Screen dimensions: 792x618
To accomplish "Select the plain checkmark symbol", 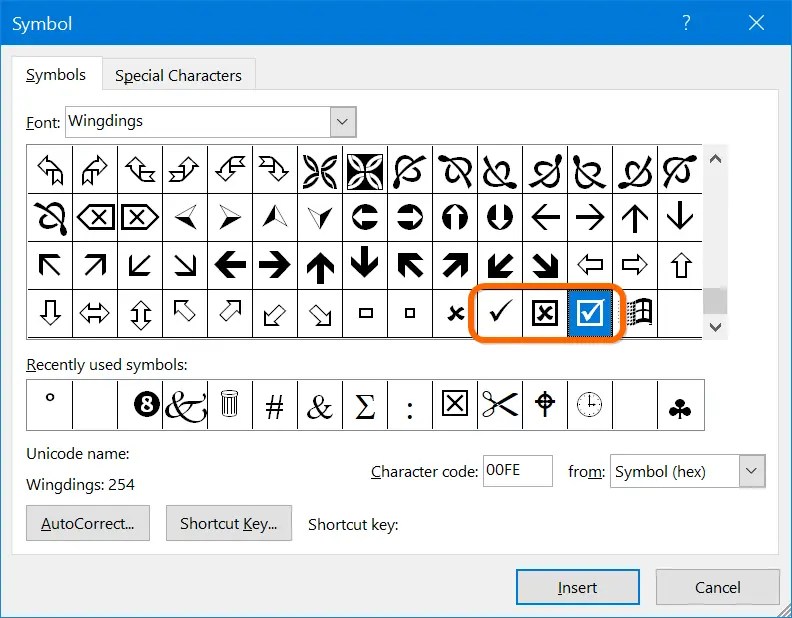I will (500, 314).
